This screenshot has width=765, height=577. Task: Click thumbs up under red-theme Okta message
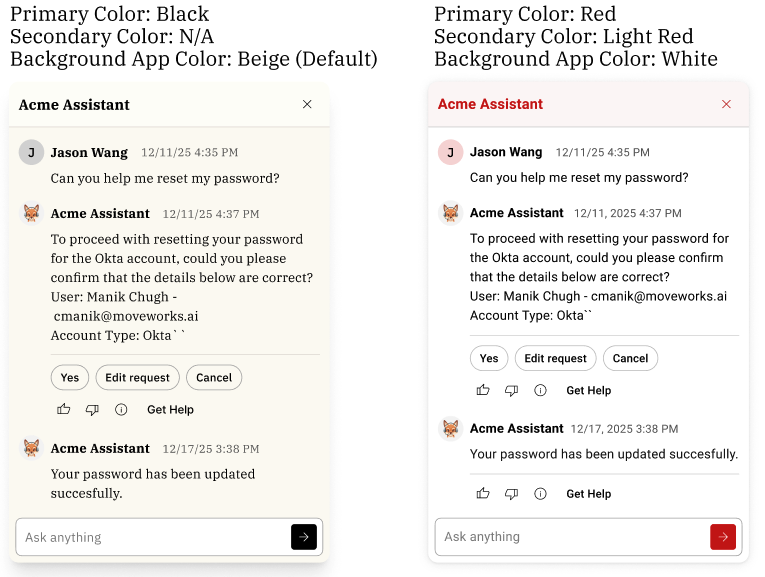[x=483, y=390]
